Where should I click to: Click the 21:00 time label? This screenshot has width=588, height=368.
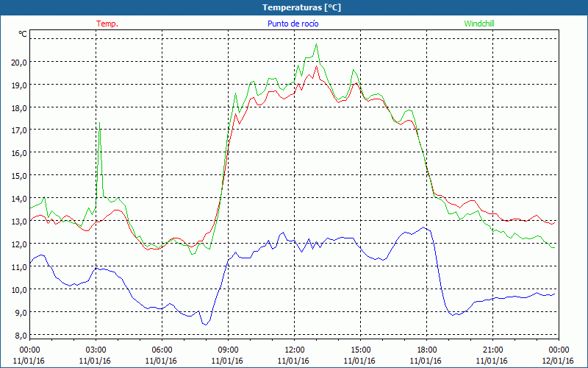[492, 350]
